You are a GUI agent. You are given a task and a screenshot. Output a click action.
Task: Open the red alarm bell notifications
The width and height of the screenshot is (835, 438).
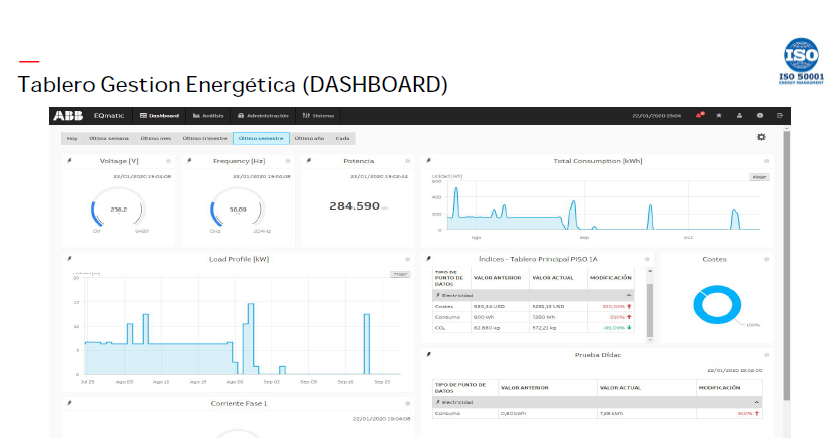point(700,115)
